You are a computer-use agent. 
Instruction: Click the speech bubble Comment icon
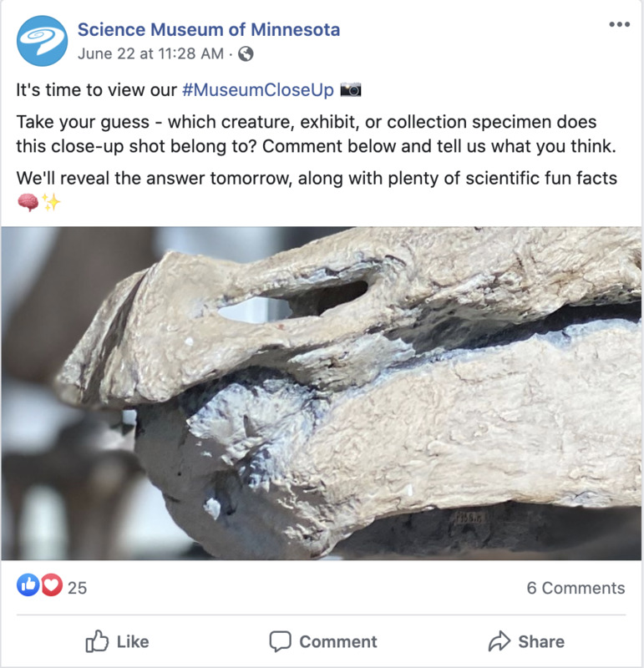pos(280,641)
